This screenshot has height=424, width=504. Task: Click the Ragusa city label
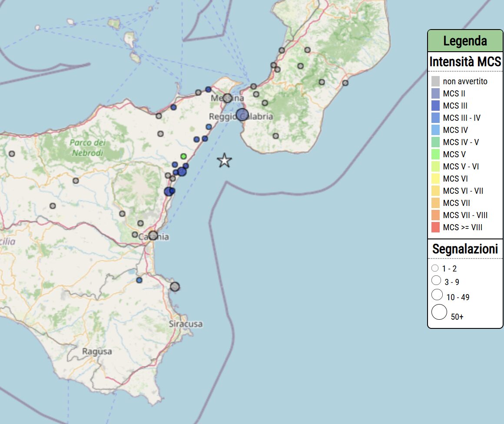point(97,351)
